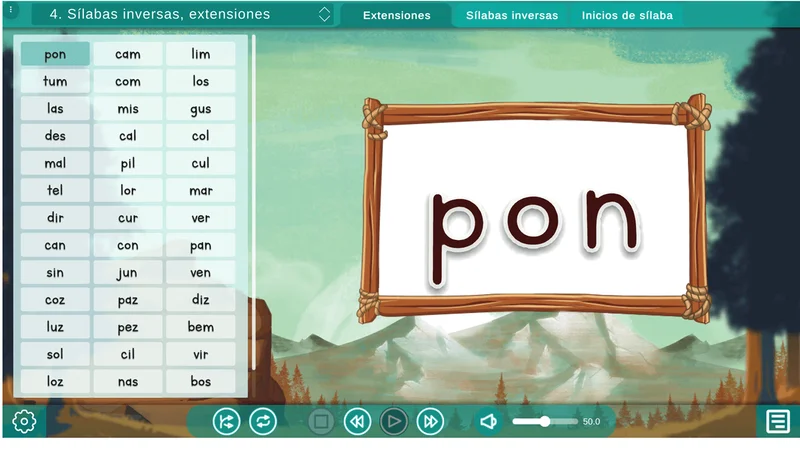Select the syllable 'cam'
Viewport: 800px width, 450px height.
click(x=128, y=54)
